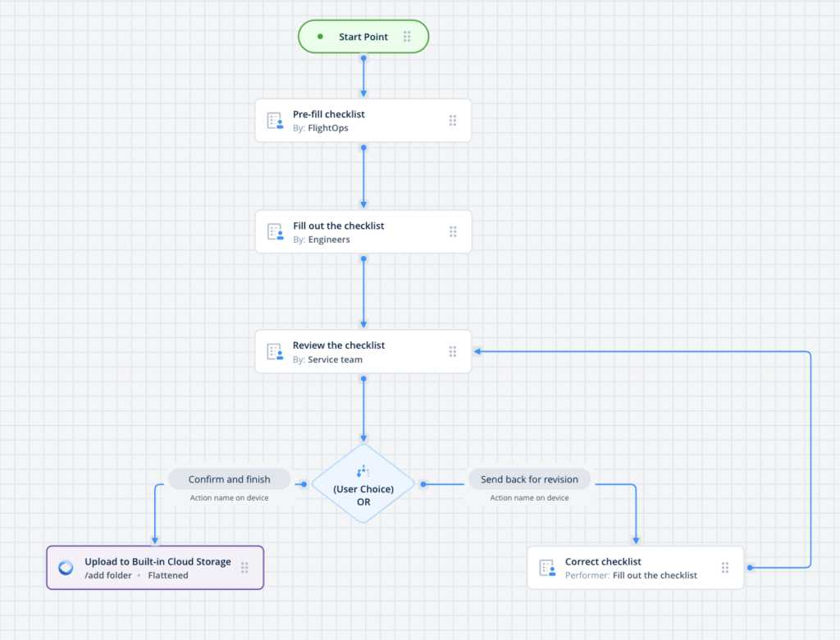The width and height of the screenshot is (840, 640).
Task: Click drag handle on Upload to Cloud Storage
Action: coord(244,568)
